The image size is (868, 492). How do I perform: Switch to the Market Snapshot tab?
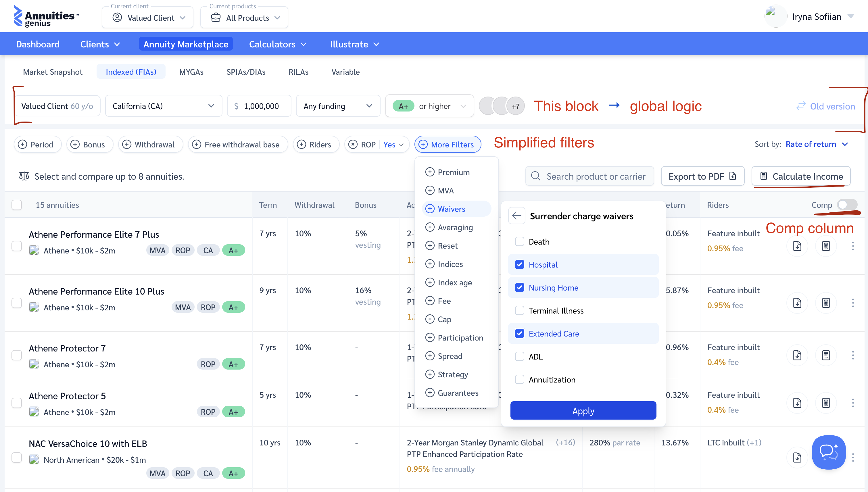pyautogui.click(x=53, y=72)
